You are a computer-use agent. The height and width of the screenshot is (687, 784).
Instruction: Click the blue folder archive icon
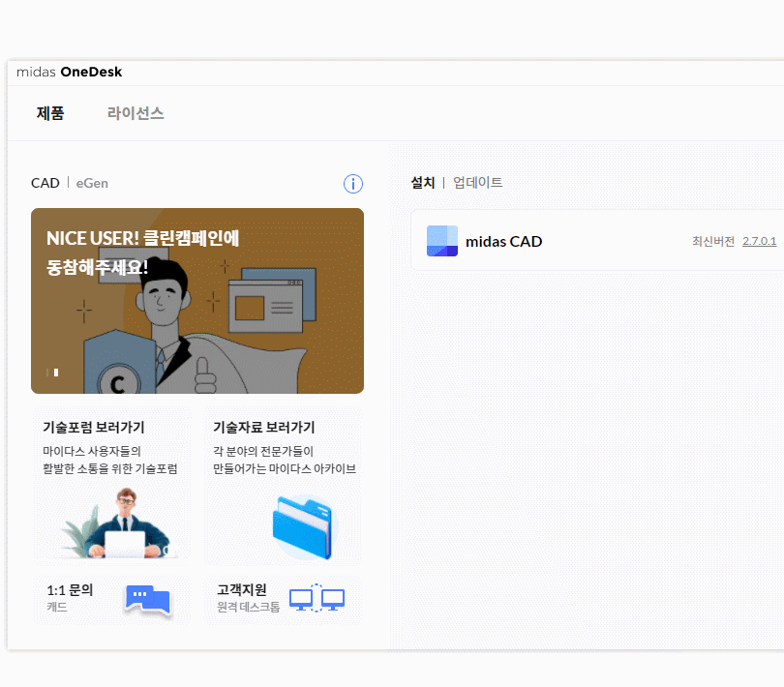coord(305,527)
